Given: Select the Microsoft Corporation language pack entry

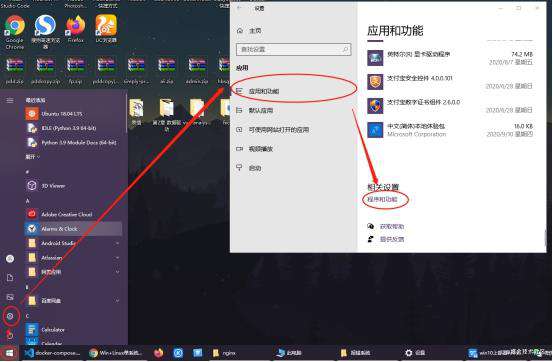Looking at the screenshot, I should [x=450, y=130].
